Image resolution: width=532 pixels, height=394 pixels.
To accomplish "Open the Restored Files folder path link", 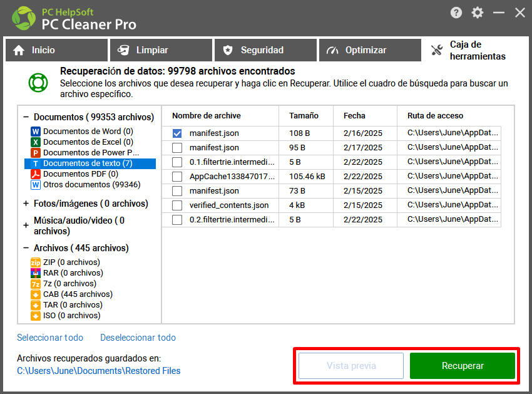I will 99,371.
